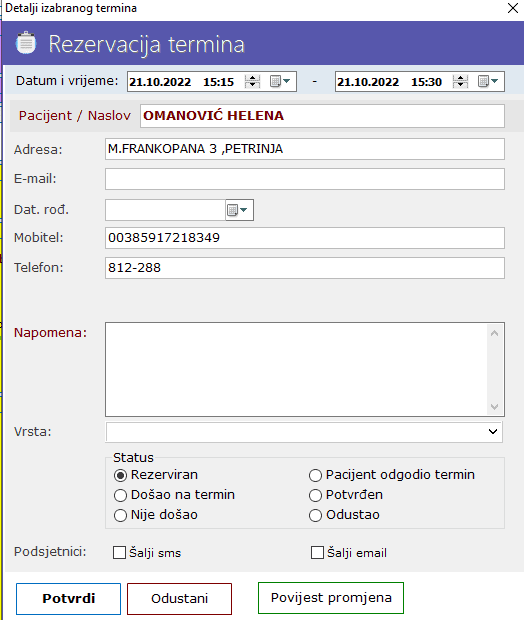The width and height of the screenshot is (524, 620).
Task: Click the Potvrdi button
Action: pos(68,598)
